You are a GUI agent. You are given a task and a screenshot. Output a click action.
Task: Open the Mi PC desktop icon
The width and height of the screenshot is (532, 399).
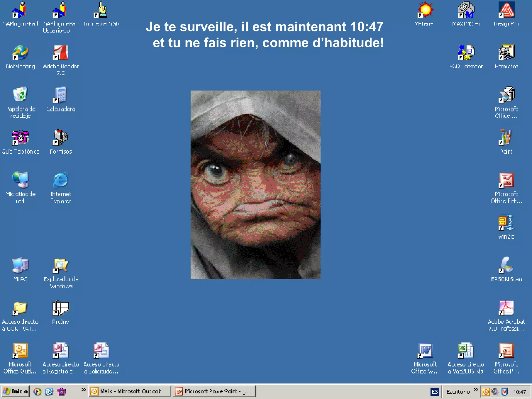pos(20,265)
